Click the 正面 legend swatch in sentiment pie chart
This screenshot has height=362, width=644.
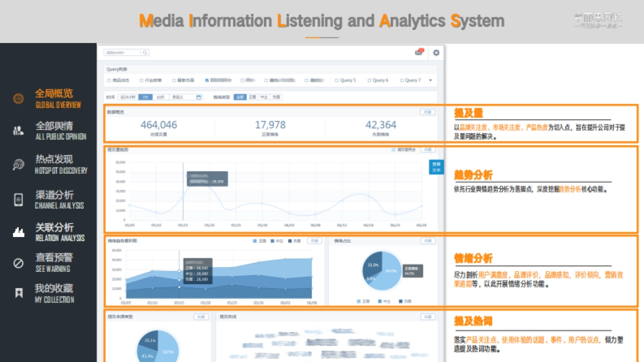point(359,301)
